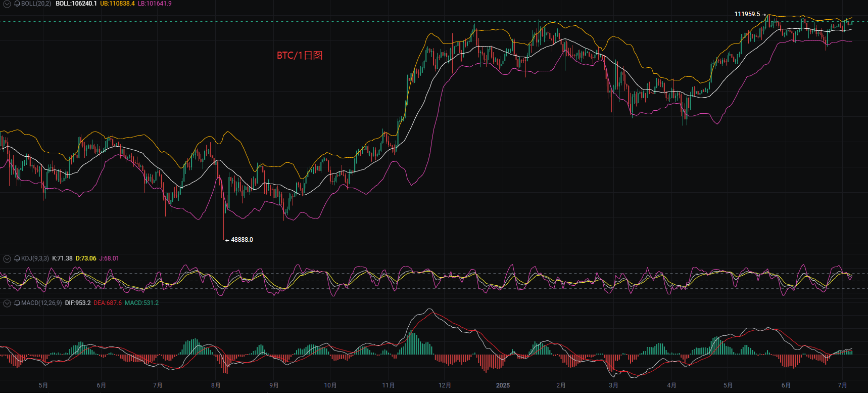The image size is (868, 393).
Task: Select the red BTC/1日图 chart annotation
Action: pyautogui.click(x=300, y=56)
